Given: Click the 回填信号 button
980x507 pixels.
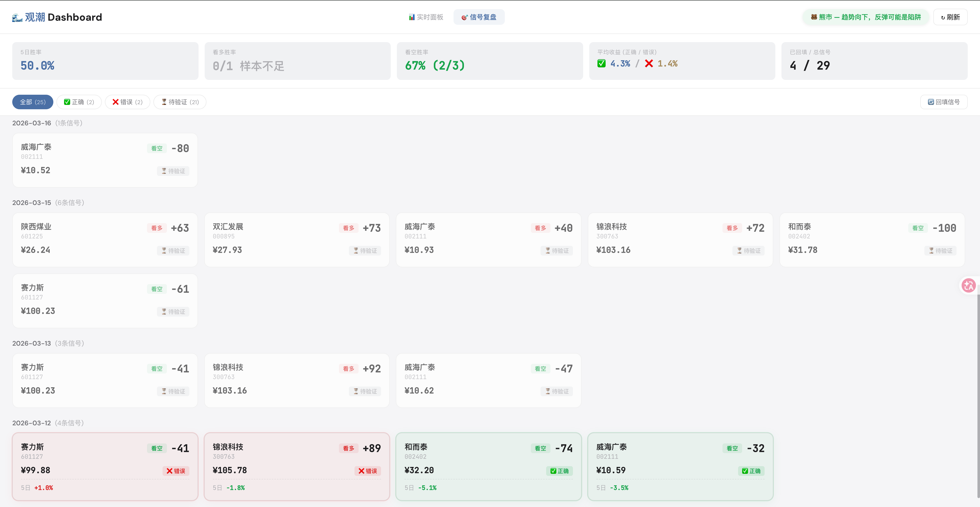Looking at the screenshot, I should [x=944, y=102].
